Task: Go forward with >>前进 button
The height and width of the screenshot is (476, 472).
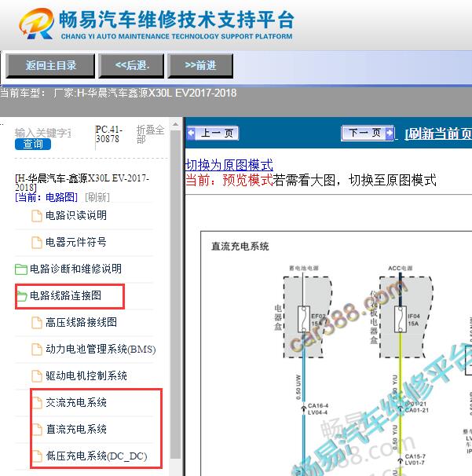Action: (x=200, y=65)
